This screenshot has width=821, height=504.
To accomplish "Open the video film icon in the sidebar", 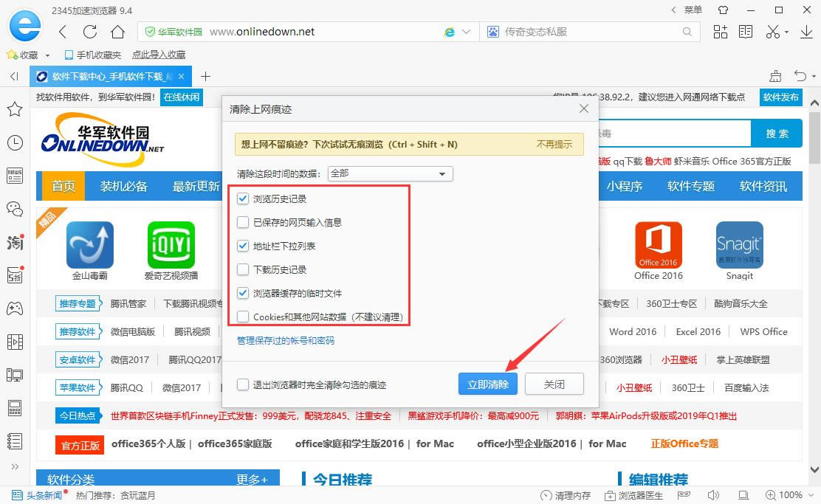I will coord(15,342).
